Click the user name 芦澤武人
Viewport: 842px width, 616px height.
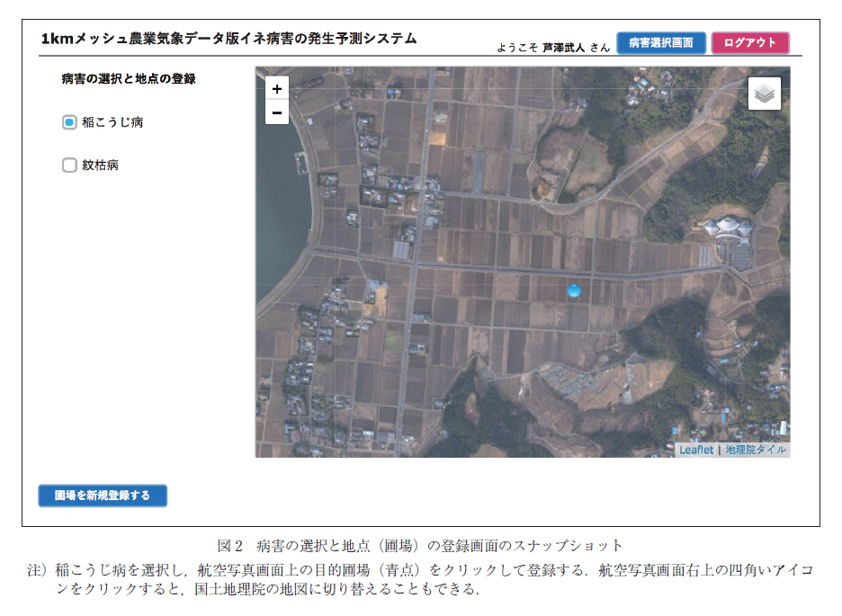point(563,48)
